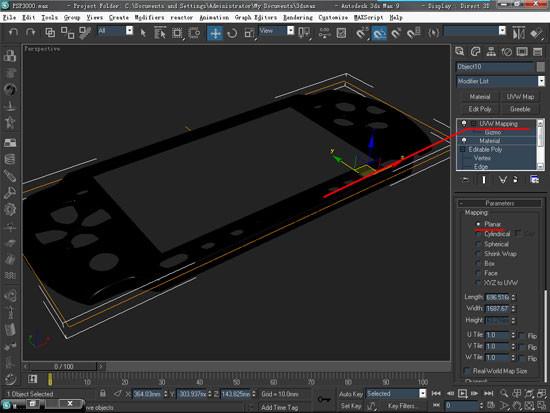Image resolution: width=550 pixels, height=413 pixels.
Task: Open the MAXScript menu
Action: [368, 18]
